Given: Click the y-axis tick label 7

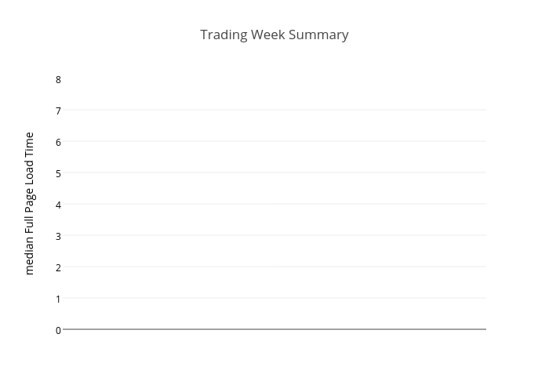Looking at the screenshot, I should point(58,111).
